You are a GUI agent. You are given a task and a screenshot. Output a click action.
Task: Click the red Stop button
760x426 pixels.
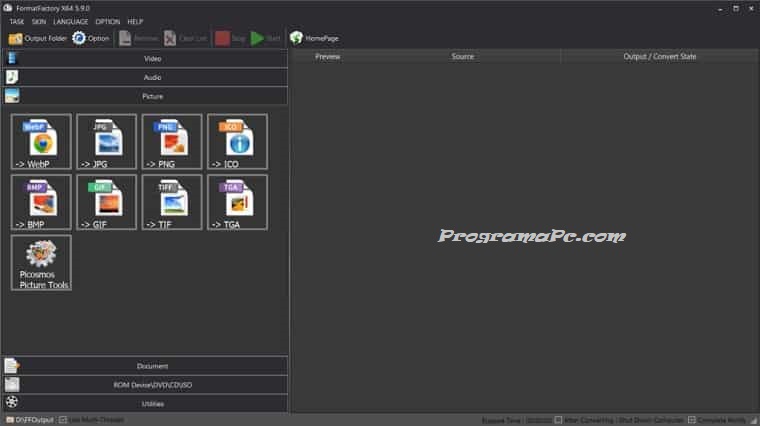pos(230,38)
